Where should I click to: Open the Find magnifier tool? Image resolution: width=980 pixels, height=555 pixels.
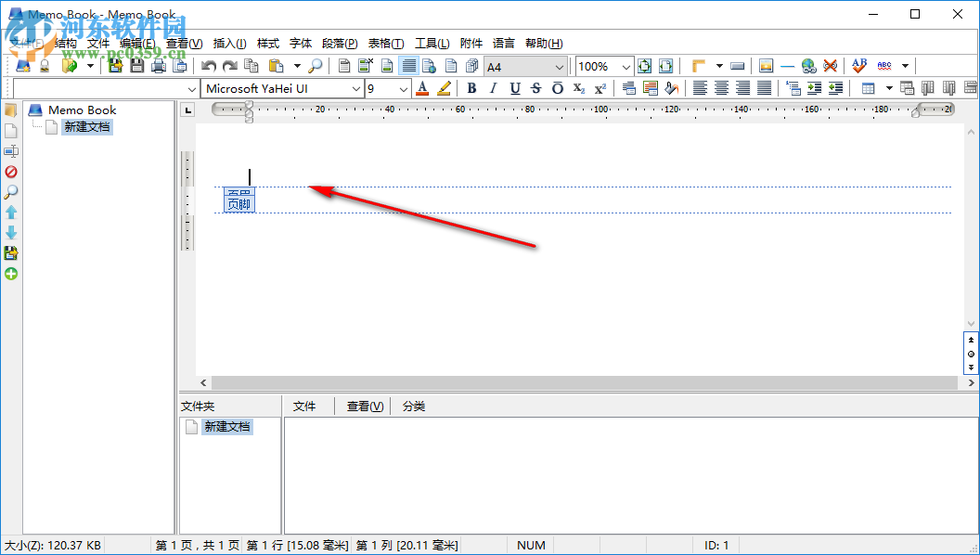pyautogui.click(x=316, y=66)
